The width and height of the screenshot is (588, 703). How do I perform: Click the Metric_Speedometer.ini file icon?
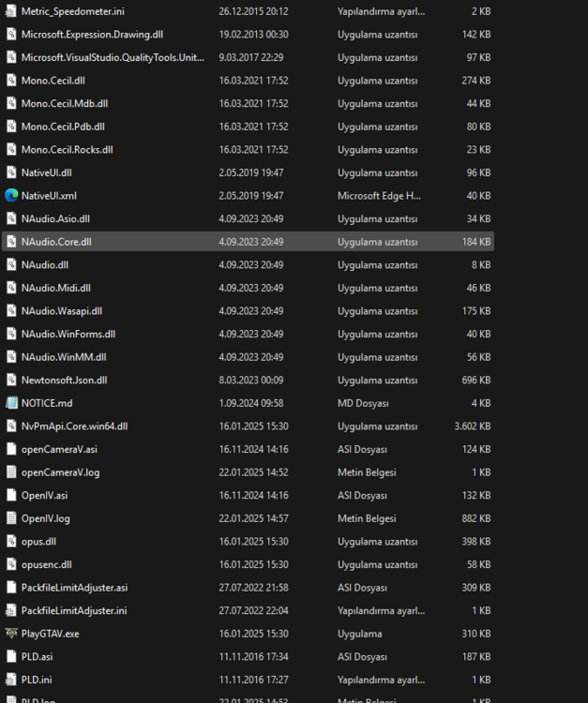pyautogui.click(x=11, y=11)
